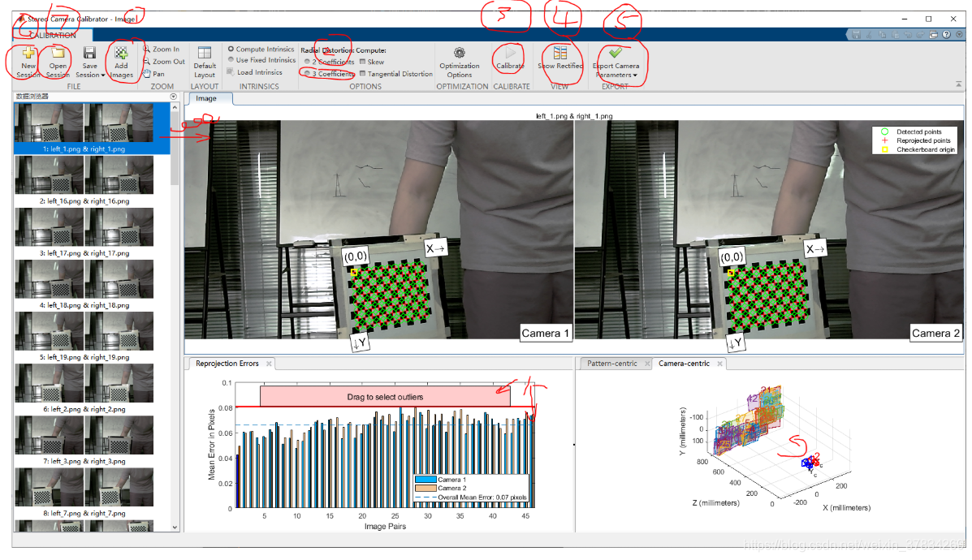This screenshot has width=972, height=560.
Task: Select the CALIBRATION ribbon tab
Action: click(54, 35)
